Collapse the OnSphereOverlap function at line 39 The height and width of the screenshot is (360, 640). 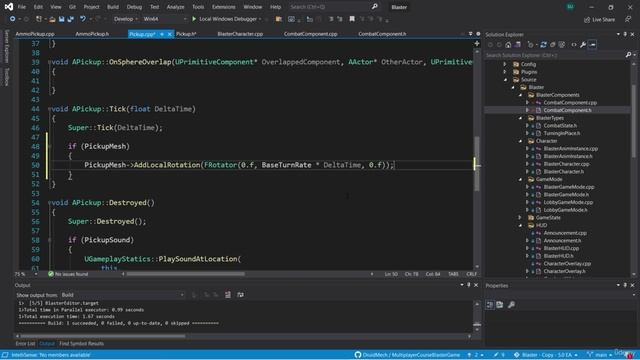click(49, 62)
